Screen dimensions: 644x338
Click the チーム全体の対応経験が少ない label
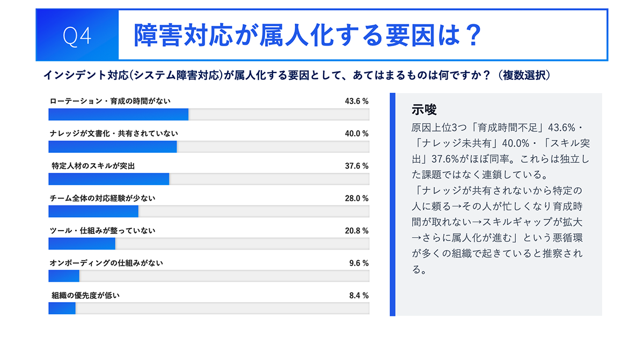click(x=103, y=198)
